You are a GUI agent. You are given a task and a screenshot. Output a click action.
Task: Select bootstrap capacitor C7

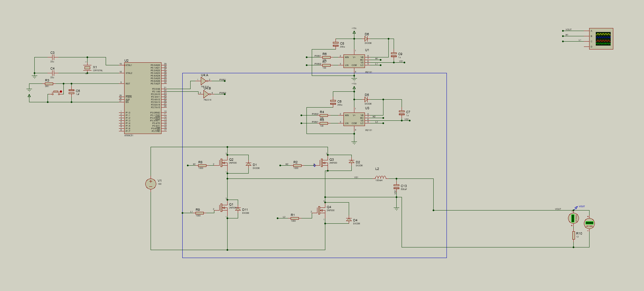tap(402, 113)
